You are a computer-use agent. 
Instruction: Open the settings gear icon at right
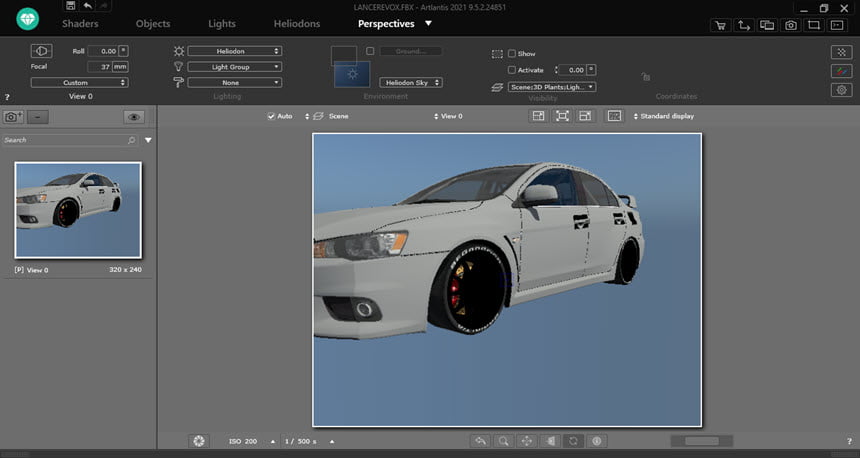tap(841, 89)
